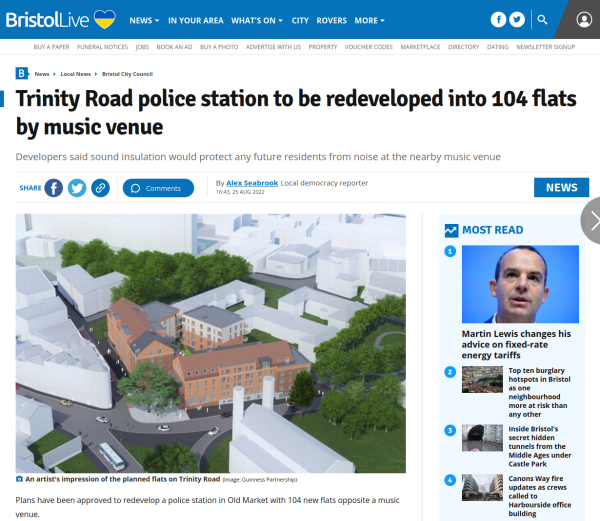The height and width of the screenshot is (521, 600).
Task: Open the search magnifier icon
Action: point(542,20)
